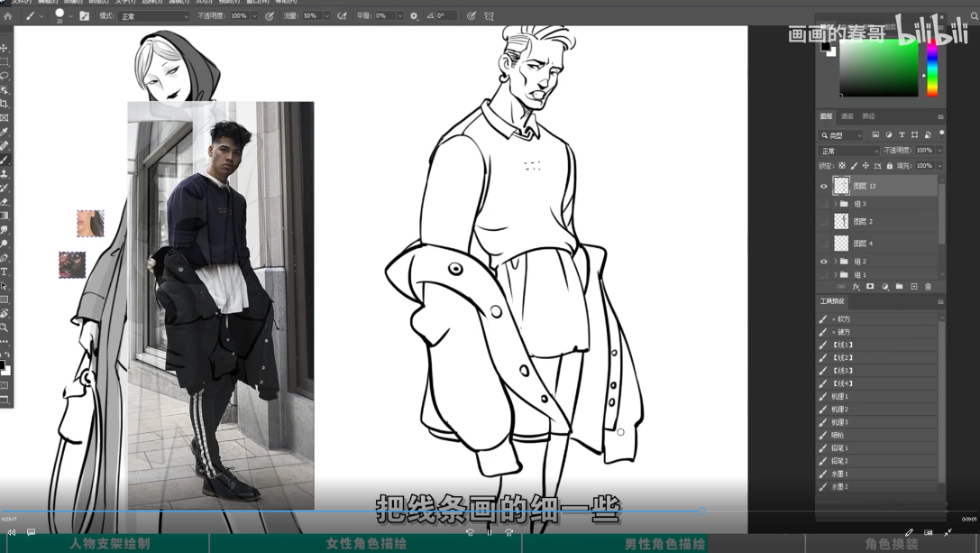Screen dimensions: 980x553
Task: Filter for adjustment layers icon
Action: click(x=889, y=135)
